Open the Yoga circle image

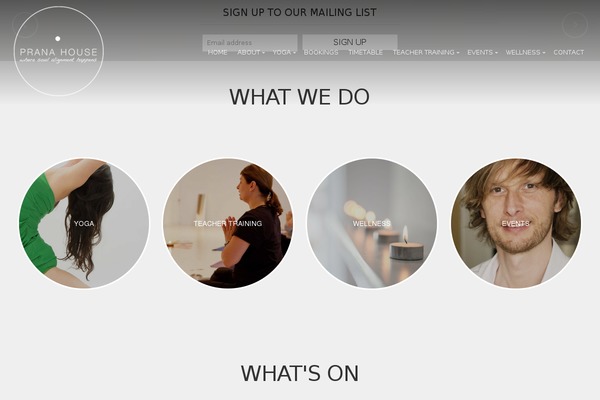click(84, 223)
